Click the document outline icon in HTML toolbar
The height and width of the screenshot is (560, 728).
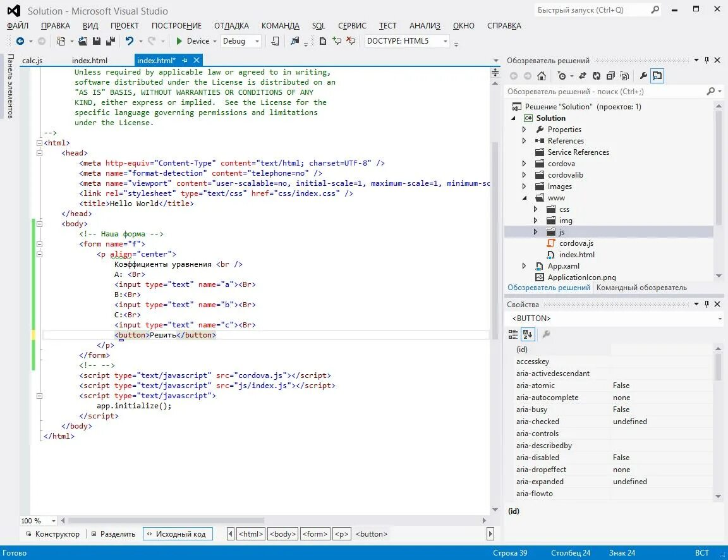coord(323,41)
